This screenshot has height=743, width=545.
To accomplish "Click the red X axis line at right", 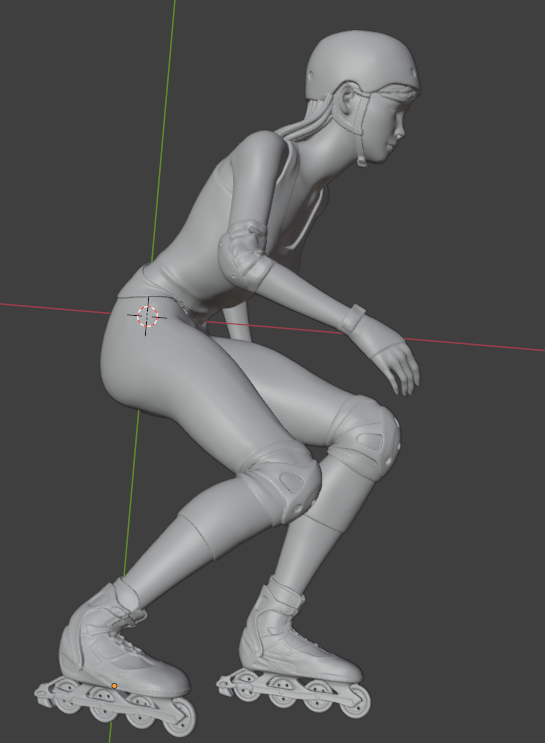I will click(x=474, y=344).
